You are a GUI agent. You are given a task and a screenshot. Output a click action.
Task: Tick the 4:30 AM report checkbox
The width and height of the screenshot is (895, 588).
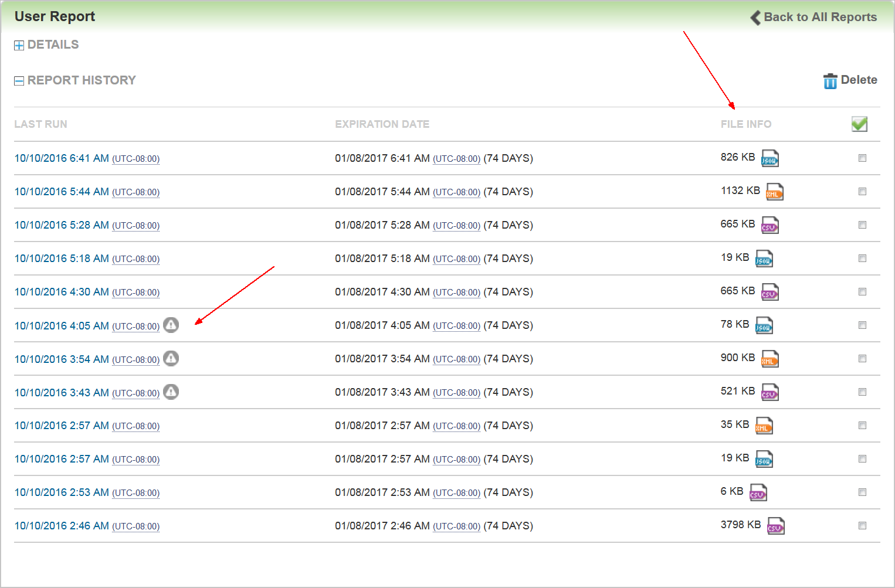[x=862, y=291]
